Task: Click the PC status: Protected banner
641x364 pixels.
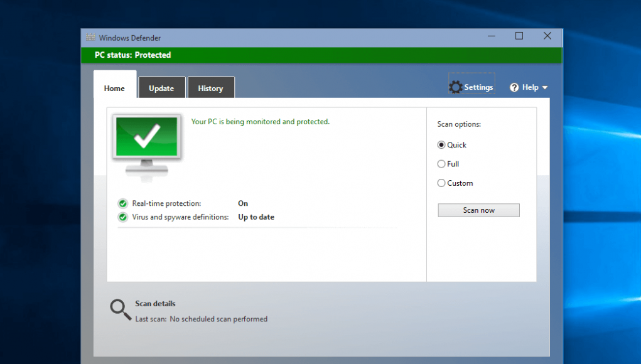Action: (x=321, y=55)
